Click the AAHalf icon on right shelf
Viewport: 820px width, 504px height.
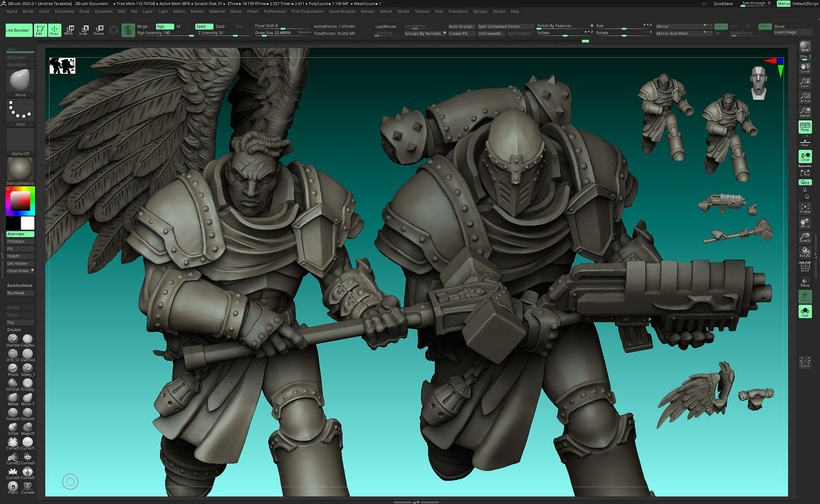pyautogui.click(x=805, y=111)
